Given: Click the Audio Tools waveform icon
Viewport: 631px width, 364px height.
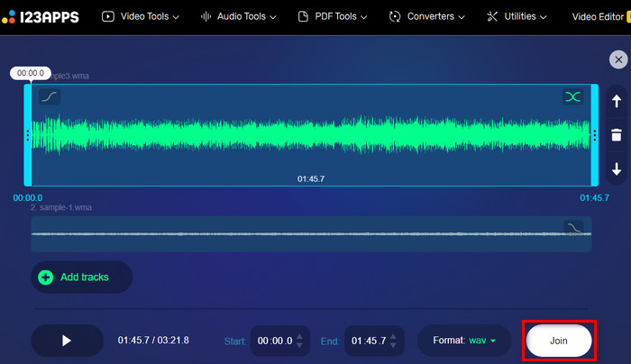Looking at the screenshot, I should click(206, 16).
